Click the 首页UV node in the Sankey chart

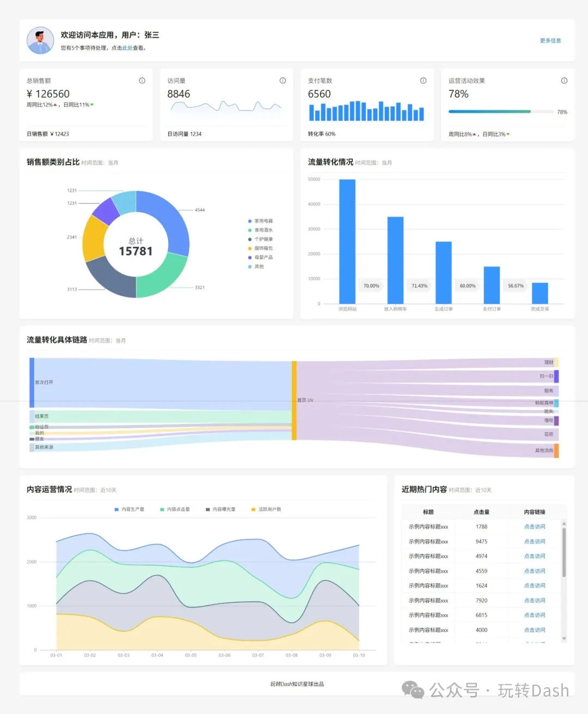tap(294, 400)
